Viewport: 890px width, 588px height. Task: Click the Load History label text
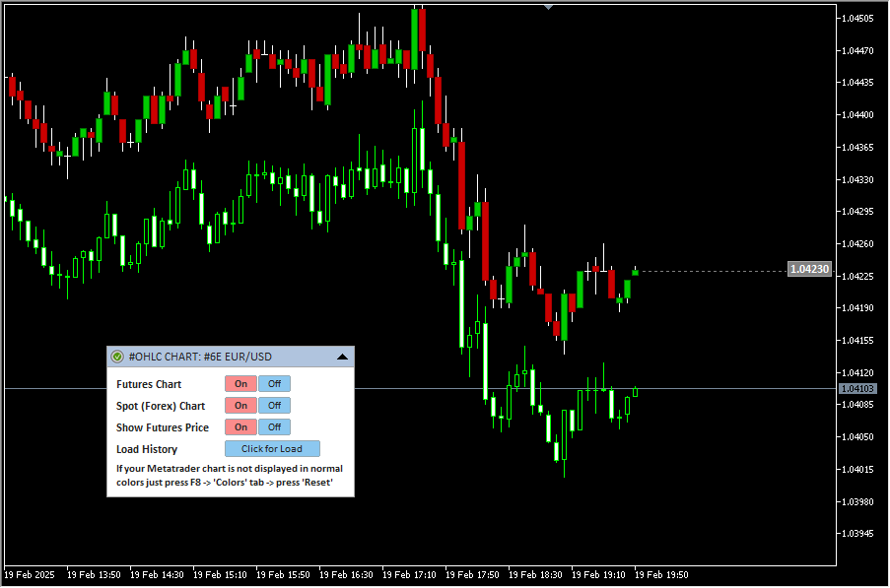(x=147, y=449)
